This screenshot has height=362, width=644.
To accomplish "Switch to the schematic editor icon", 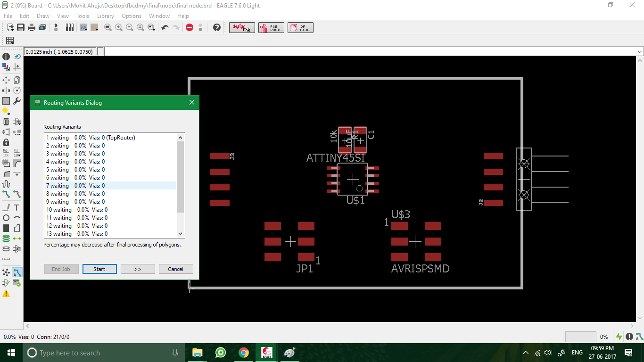I will click(x=56, y=27).
